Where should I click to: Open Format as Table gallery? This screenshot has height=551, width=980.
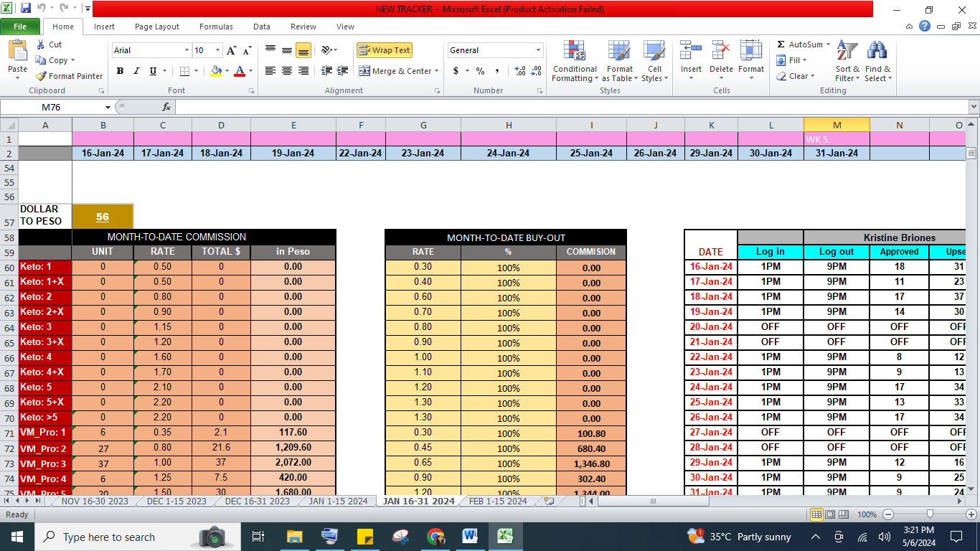click(619, 62)
